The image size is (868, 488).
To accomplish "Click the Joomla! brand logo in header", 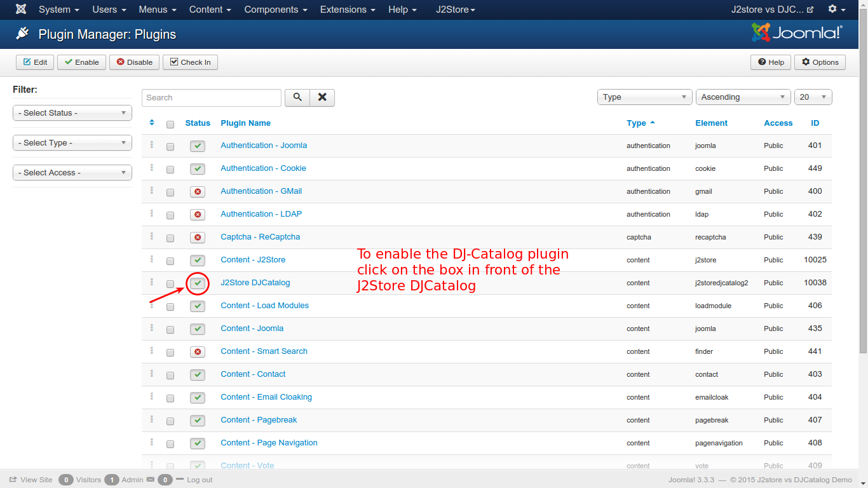I will 797,32.
